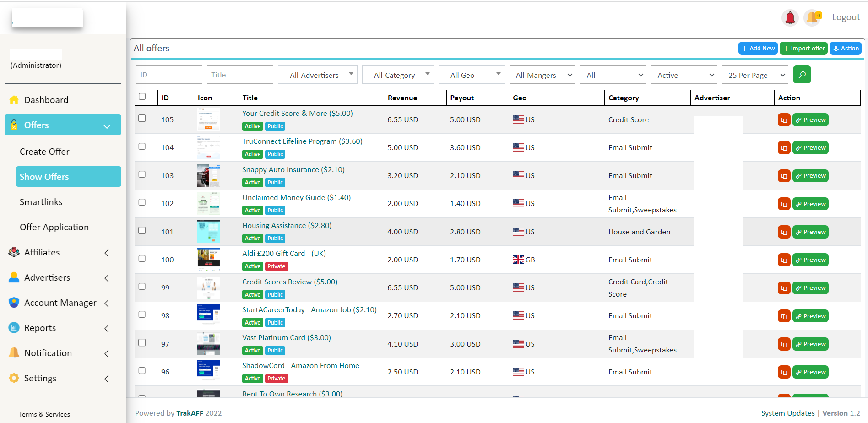The width and height of the screenshot is (868, 423).
Task: Click the Advertisers person icon
Action: [14, 277]
